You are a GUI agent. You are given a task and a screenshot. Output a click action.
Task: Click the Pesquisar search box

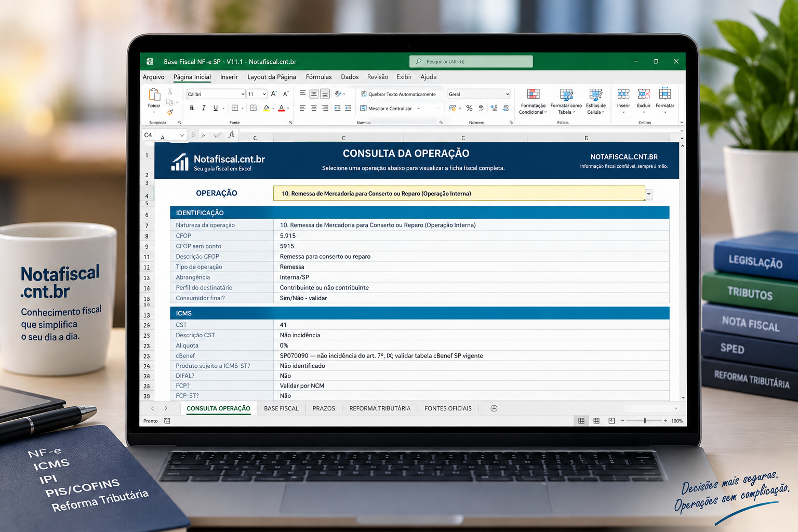click(x=471, y=61)
